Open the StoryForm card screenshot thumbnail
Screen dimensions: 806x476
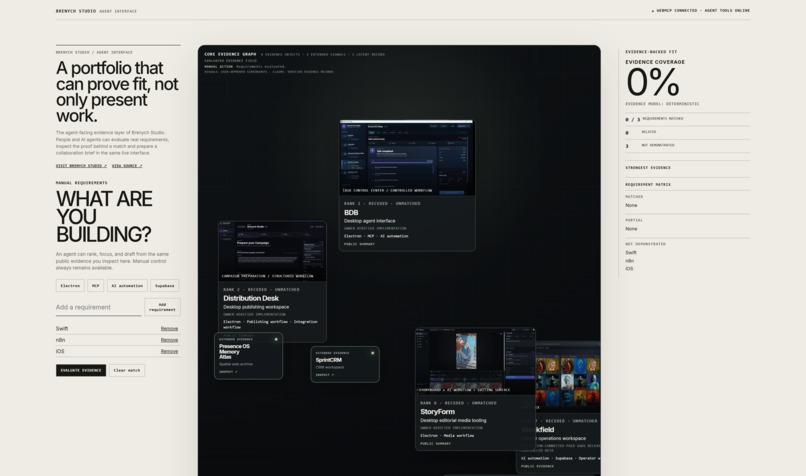[475, 361]
